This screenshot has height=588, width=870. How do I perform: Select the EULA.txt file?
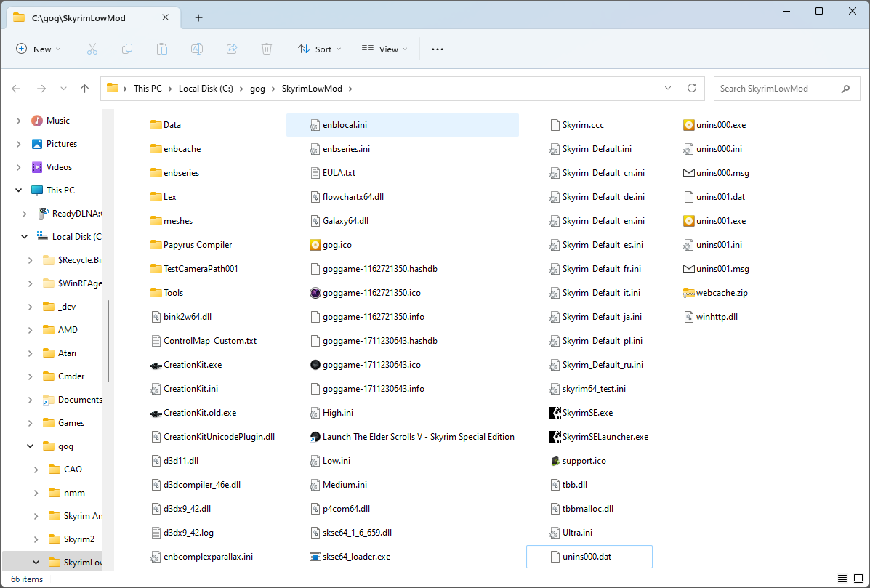(332, 172)
